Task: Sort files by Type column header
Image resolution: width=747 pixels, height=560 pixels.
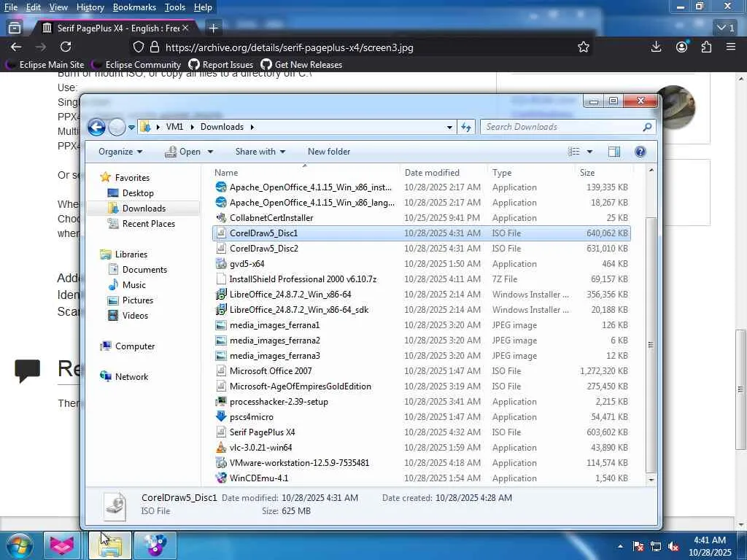Action: point(531,172)
